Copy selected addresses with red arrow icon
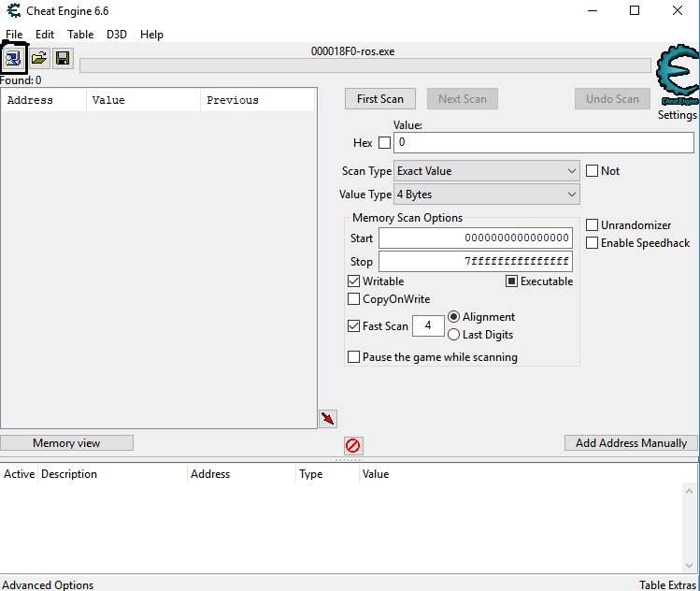This screenshot has width=700, height=591. [328, 419]
